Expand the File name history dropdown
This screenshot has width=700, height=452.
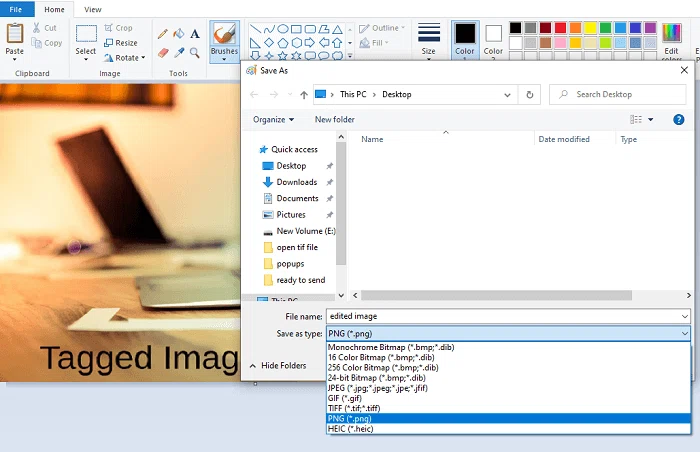coord(685,316)
